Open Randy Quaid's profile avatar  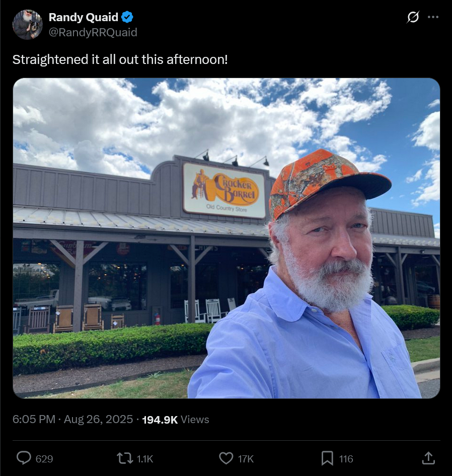point(27,25)
